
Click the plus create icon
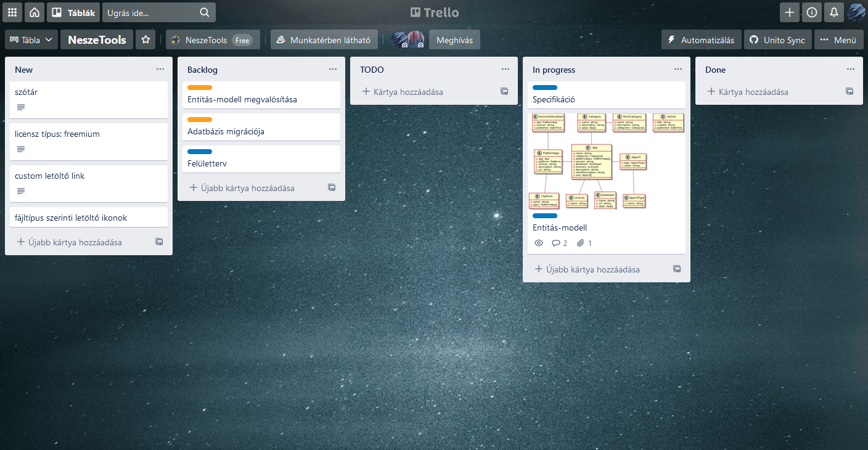click(x=790, y=12)
